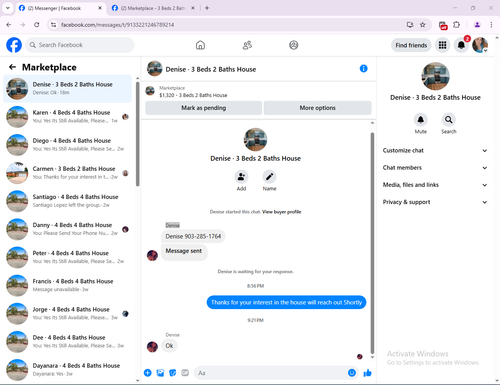The image size is (500, 385).
Task: Search in conversation using magnifier icon
Action: (449, 119)
